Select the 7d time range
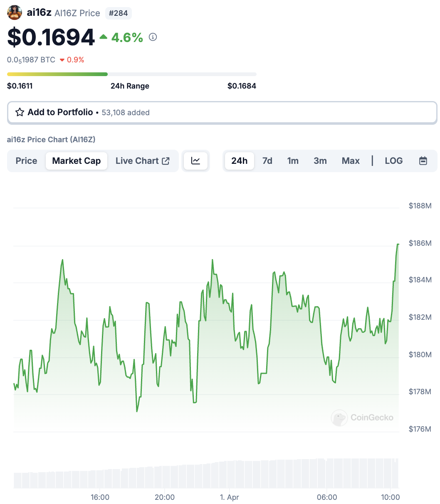Viewport: 440px width, 504px height. [x=267, y=161]
